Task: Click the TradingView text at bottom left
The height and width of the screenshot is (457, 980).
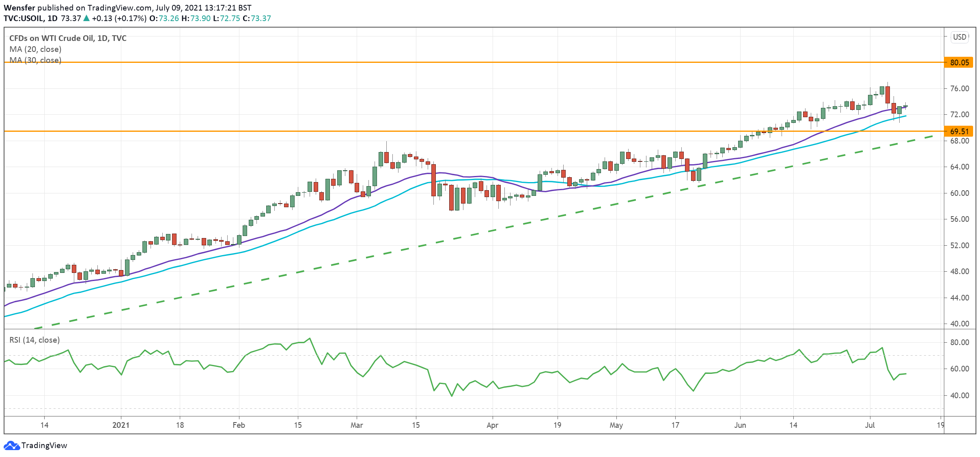Action: click(x=44, y=445)
